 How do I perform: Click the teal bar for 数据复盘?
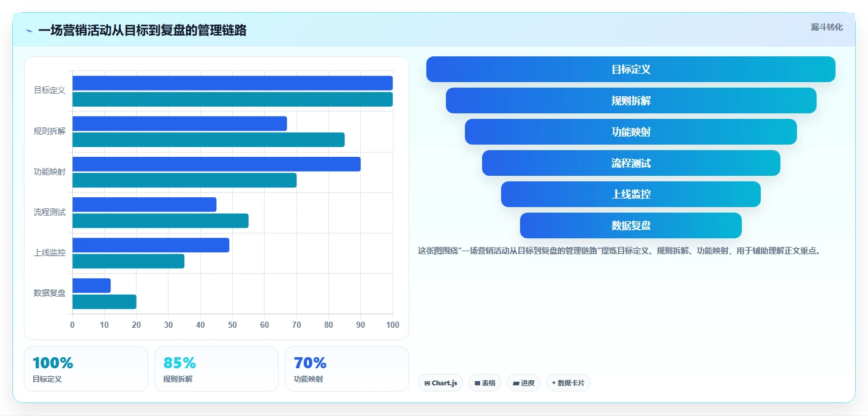tap(104, 301)
